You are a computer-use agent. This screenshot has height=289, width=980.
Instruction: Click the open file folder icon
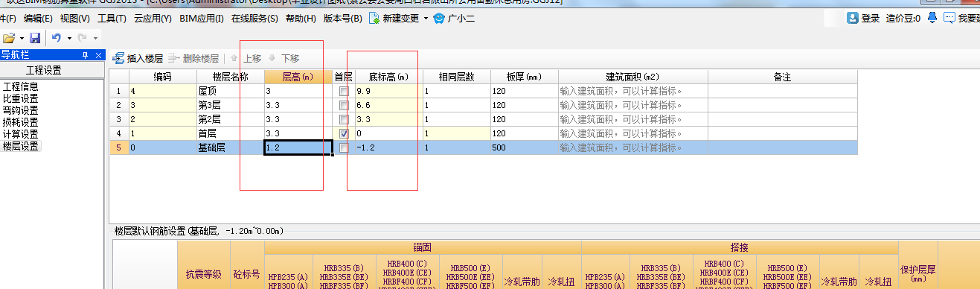pos(8,37)
